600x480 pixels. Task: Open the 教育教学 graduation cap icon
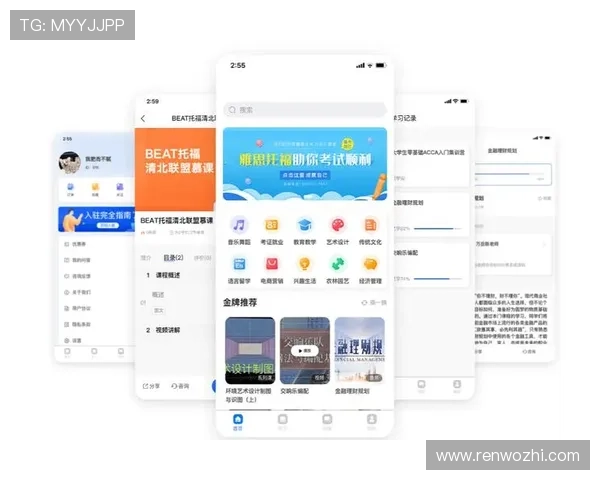click(x=305, y=225)
